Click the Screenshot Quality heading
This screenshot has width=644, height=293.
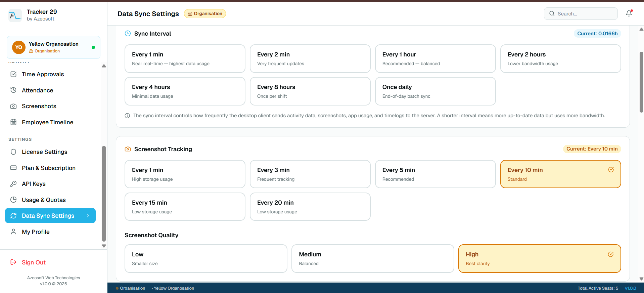pyautogui.click(x=151, y=235)
